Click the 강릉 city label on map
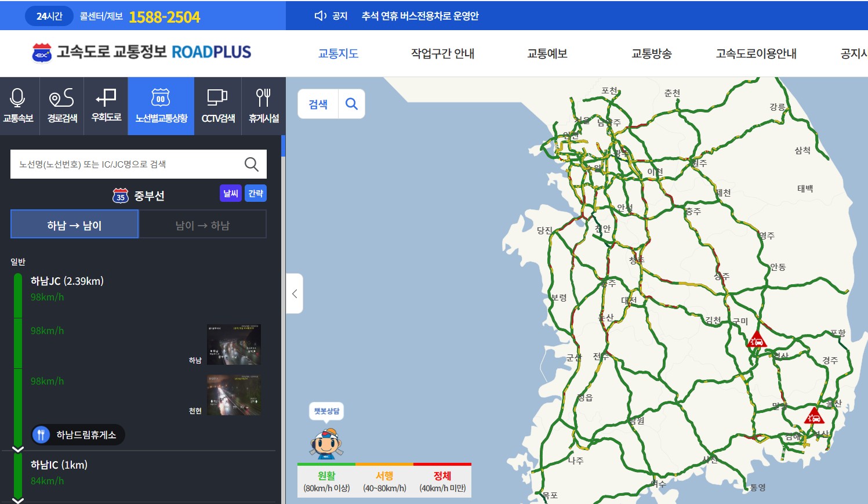Viewport: 868px width, 504px height. (778, 107)
